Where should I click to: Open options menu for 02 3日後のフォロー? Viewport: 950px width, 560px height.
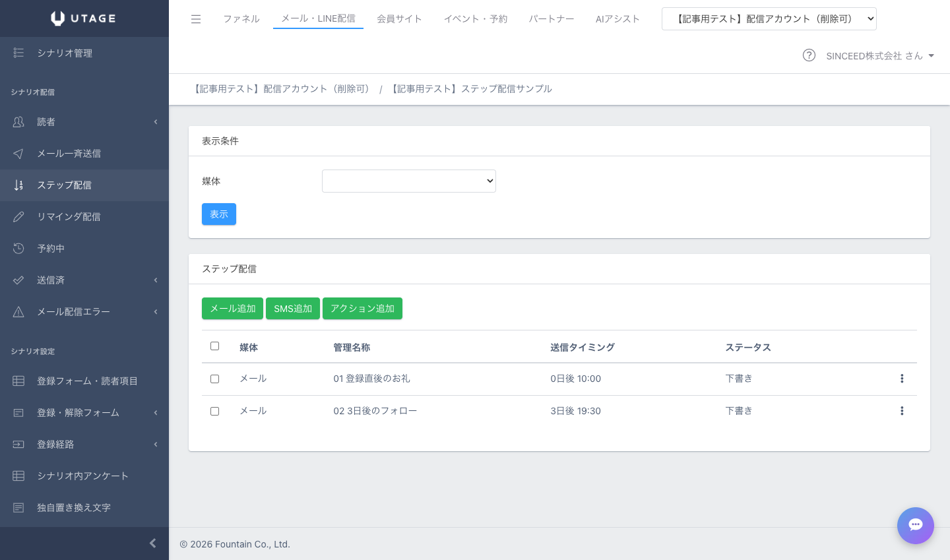click(x=902, y=411)
